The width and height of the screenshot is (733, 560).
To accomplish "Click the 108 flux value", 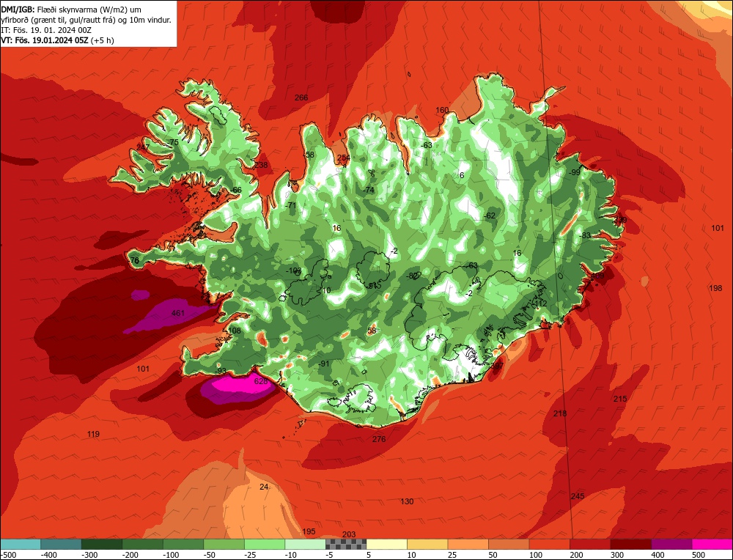I will [x=235, y=331].
